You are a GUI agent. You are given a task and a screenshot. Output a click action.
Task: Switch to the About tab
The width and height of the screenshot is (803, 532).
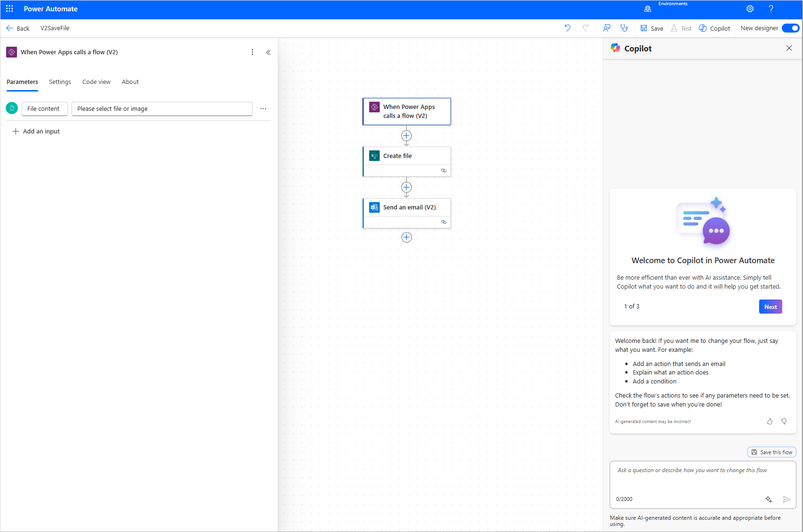130,82
